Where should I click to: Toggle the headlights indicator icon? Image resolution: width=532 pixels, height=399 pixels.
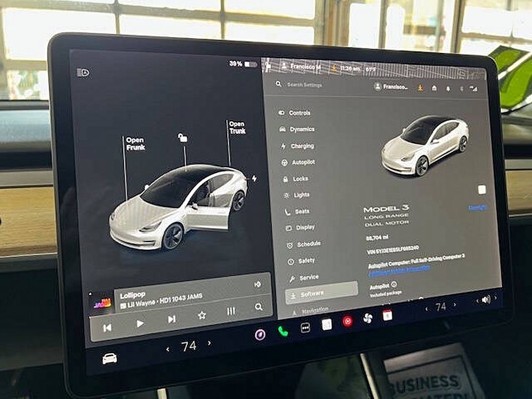point(83,73)
